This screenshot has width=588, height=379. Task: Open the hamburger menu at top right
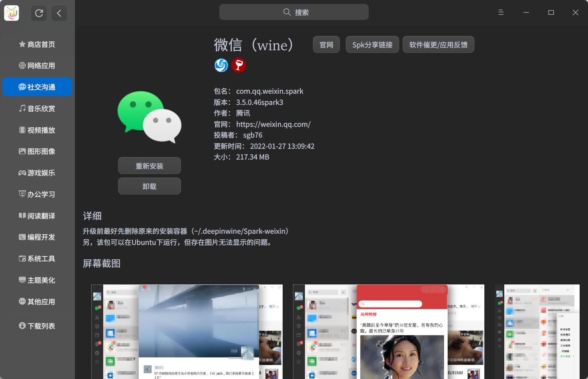(x=501, y=12)
